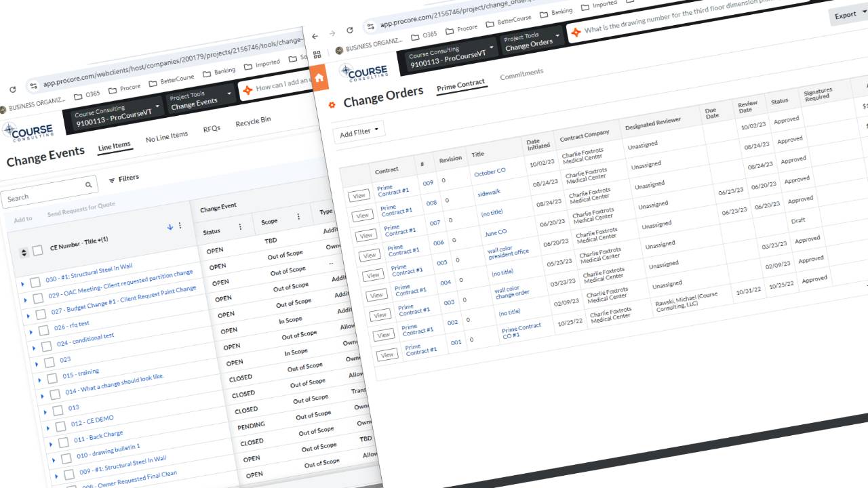Expand the 029 - OAC Meeting row
Viewport: 868px width, 488px height.
(x=25, y=300)
